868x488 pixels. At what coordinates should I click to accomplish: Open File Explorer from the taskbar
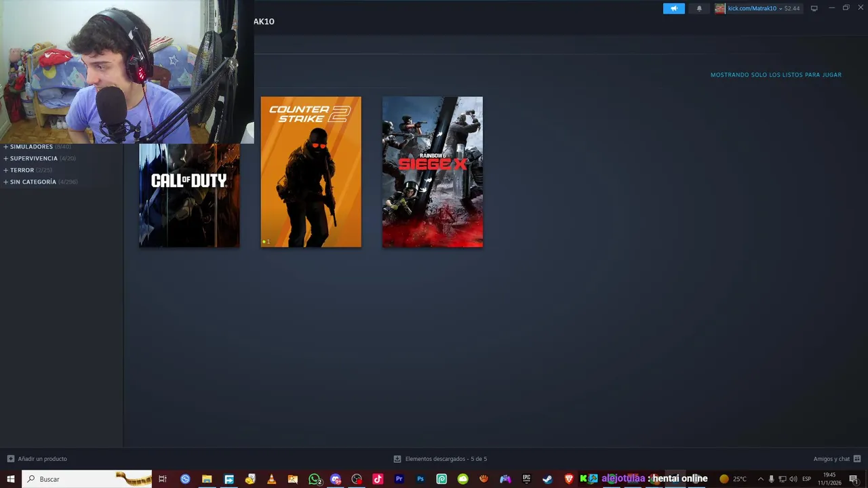pos(207,479)
